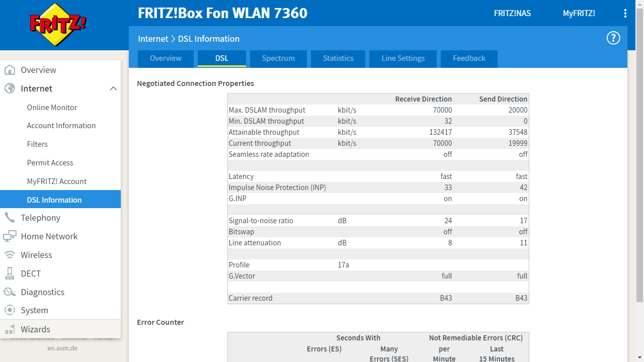Click the FRITZ! logo
Image resolution: width=644 pixels, height=362 pixels.
58,25
